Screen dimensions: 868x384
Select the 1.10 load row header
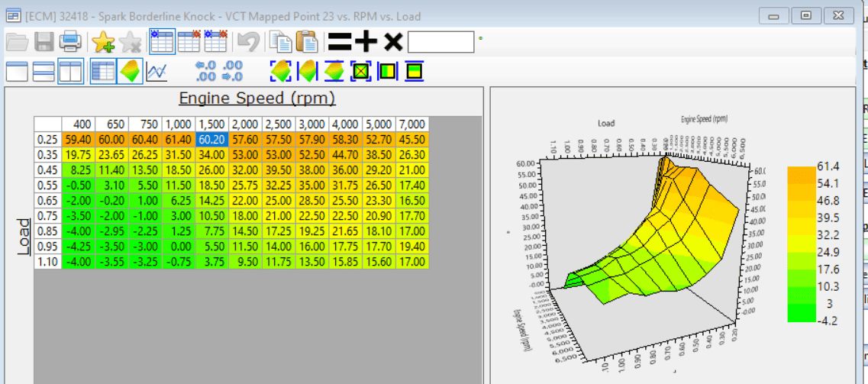pyautogui.click(x=48, y=263)
